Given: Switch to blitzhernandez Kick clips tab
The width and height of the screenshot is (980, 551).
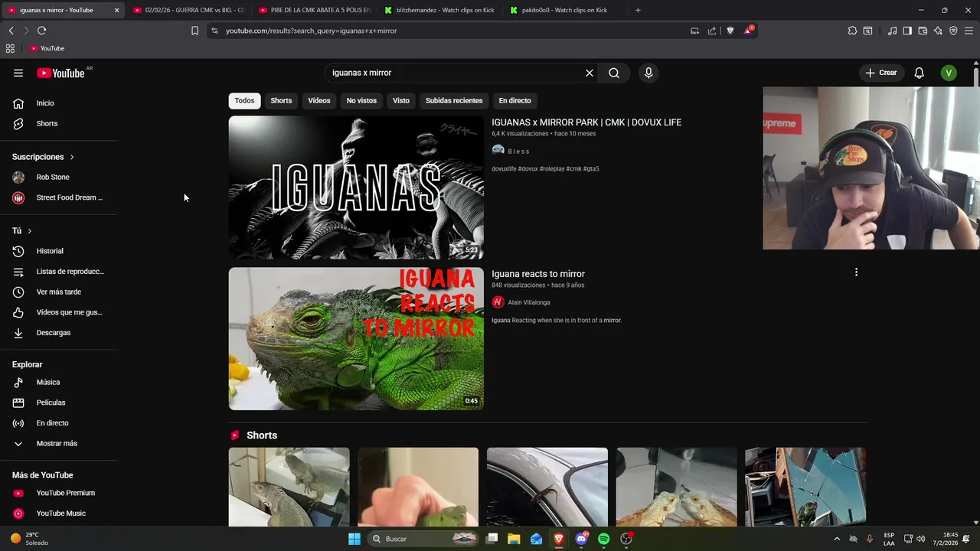Looking at the screenshot, I should pyautogui.click(x=439, y=10).
